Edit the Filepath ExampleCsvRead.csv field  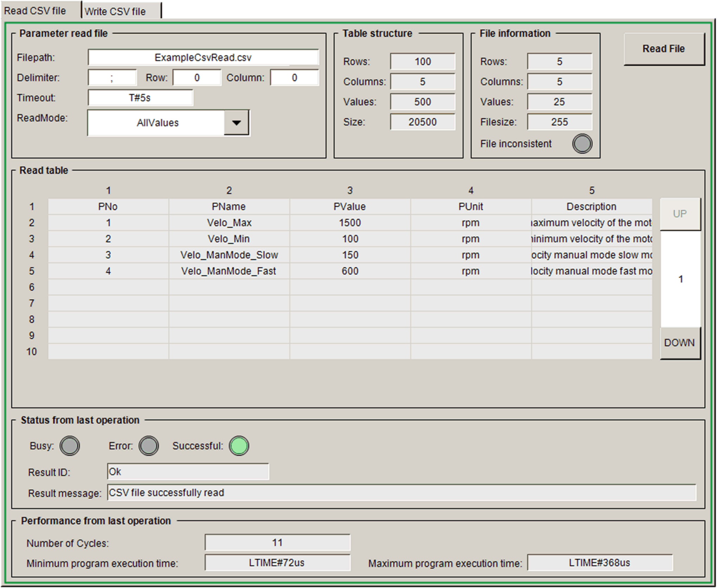203,57
